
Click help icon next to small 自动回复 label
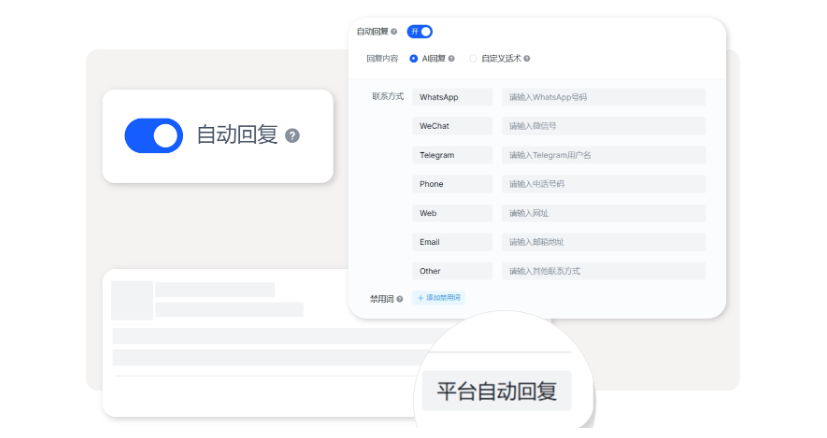tap(394, 32)
